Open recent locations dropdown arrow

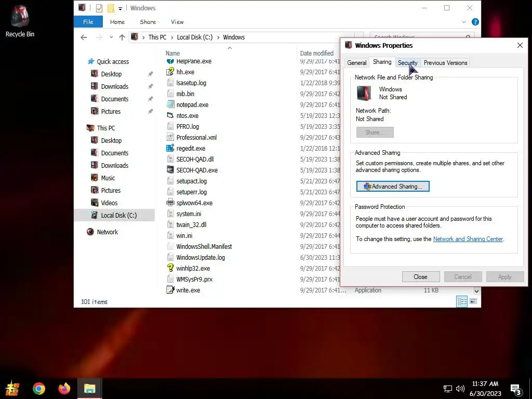tap(111, 37)
